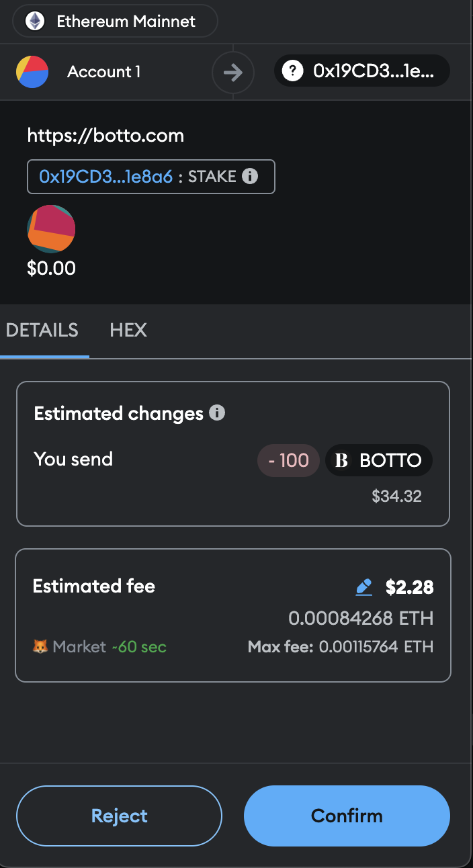This screenshot has height=868, width=473.
Task: Edit the estimated gas fee
Action: [363, 588]
